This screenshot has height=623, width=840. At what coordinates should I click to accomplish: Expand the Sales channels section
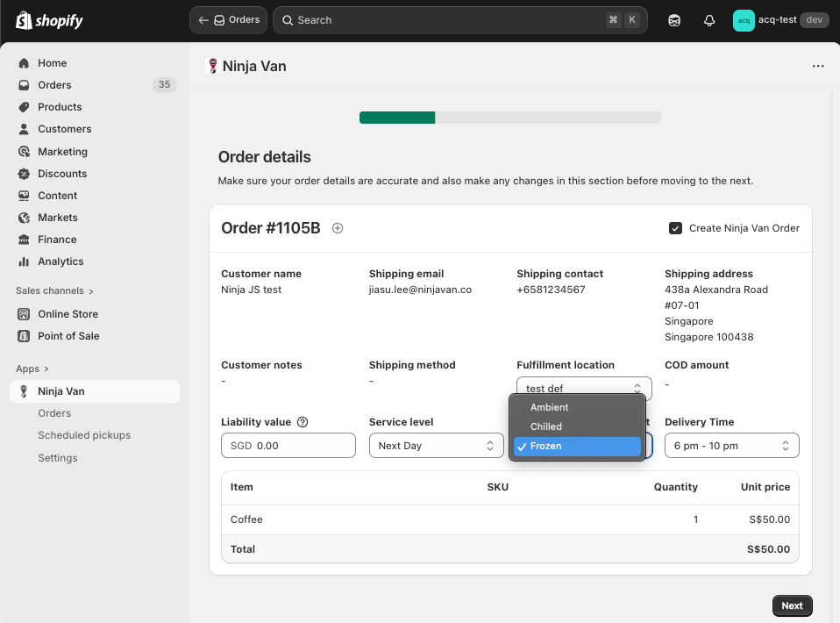(54, 290)
